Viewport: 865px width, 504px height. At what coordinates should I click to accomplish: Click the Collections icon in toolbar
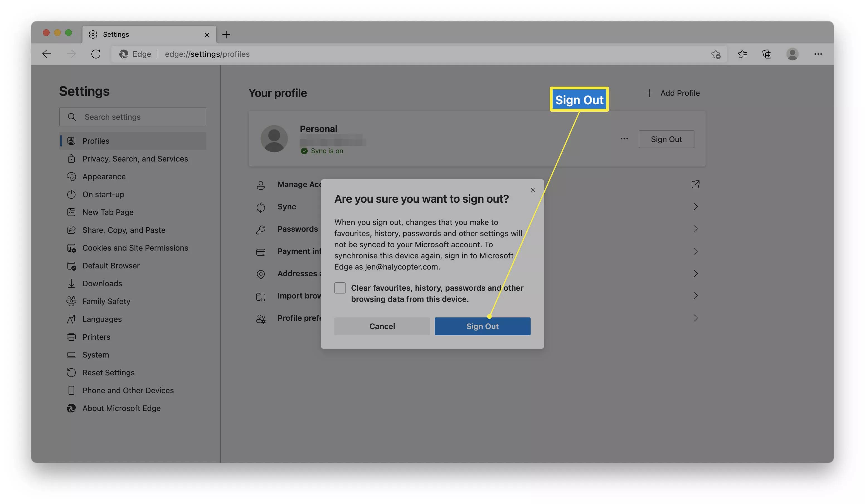coord(767,54)
